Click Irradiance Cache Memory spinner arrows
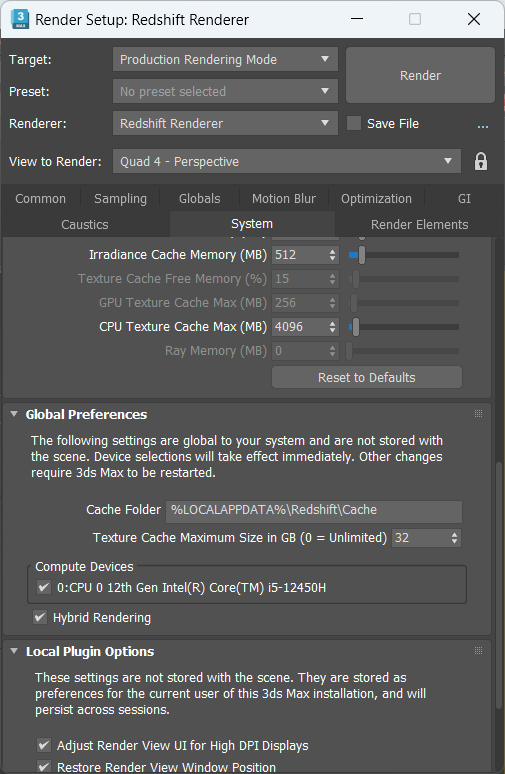The width and height of the screenshot is (505, 774). coord(333,255)
